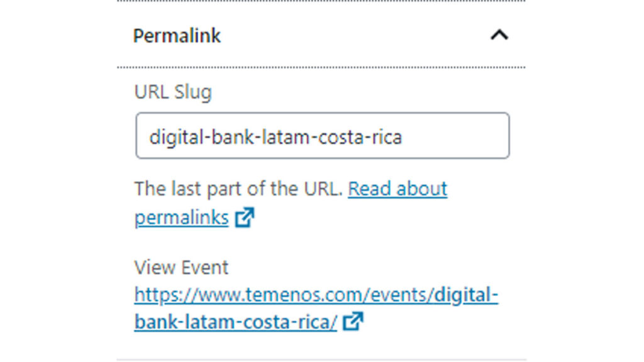Image resolution: width=644 pixels, height=362 pixels.
Task: Click the "bank-latam-costa-rica/" link line
Action: tap(236, 322)
